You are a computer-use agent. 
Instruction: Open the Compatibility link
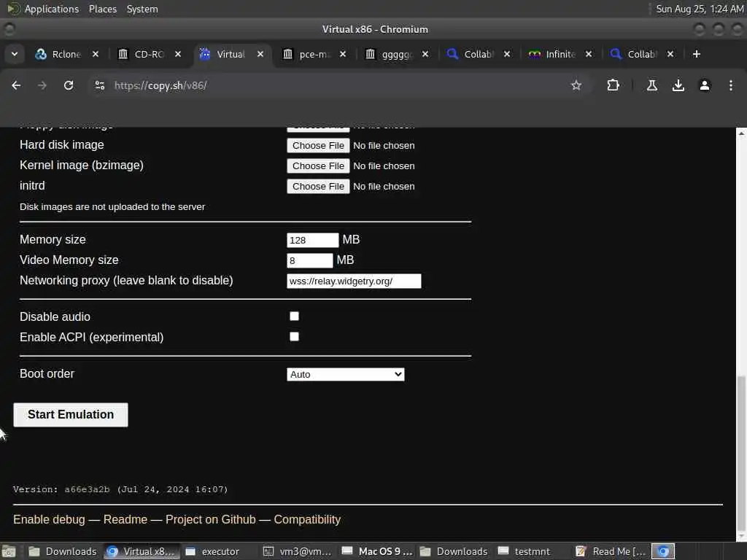pyautogui.click(x=307, y=519)
